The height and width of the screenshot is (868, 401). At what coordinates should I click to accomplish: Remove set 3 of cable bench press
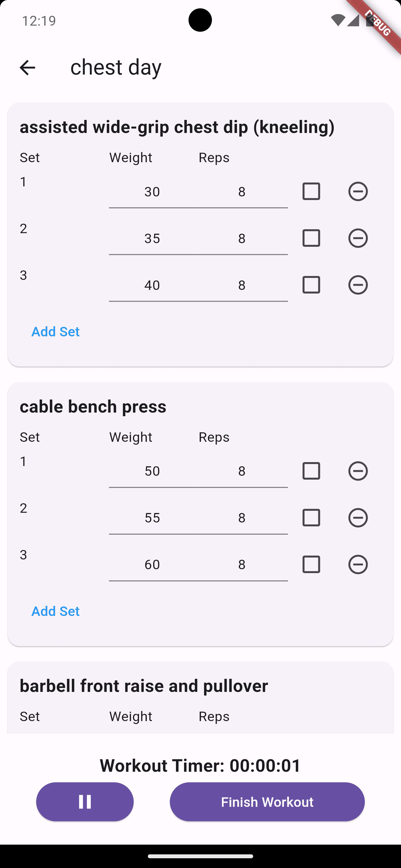(358, 564)
